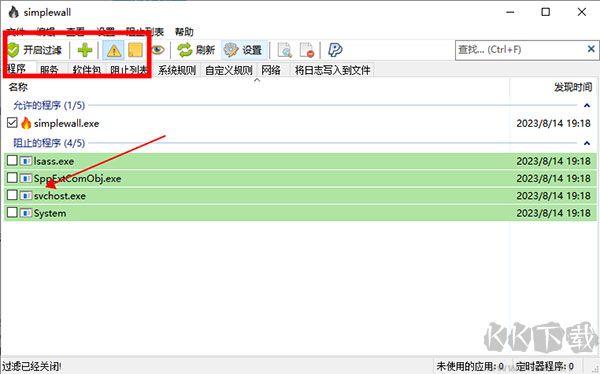Toggle the yellow warning triangle notifications icon

click(114, 50)
